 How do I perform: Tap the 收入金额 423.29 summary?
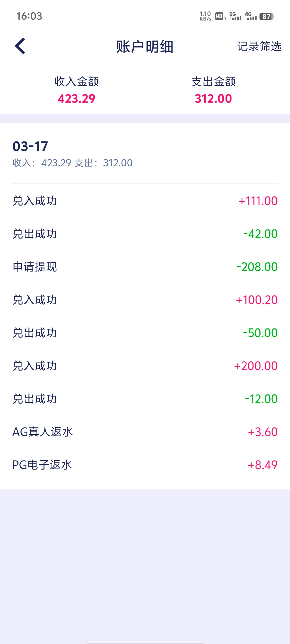point(77,90)
